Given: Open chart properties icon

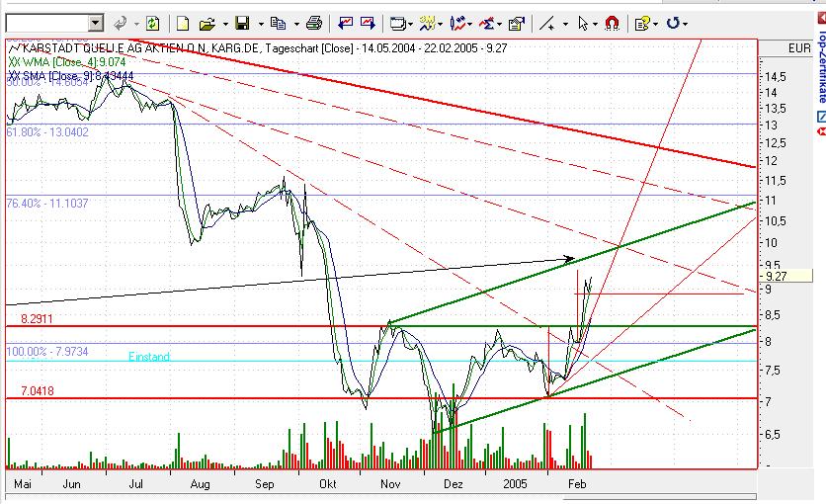Looking at the screenshot, I should 516,23.
